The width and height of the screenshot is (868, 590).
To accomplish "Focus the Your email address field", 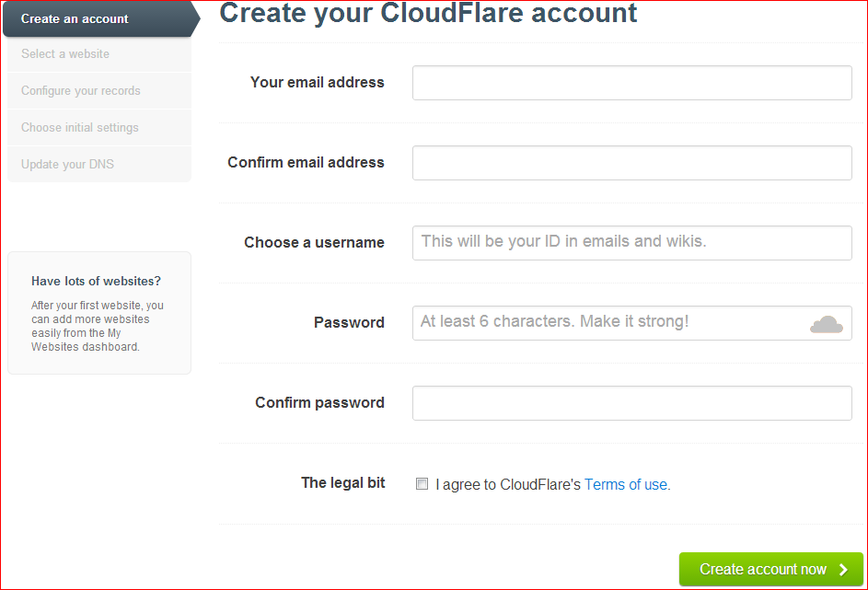I will 631,83.
